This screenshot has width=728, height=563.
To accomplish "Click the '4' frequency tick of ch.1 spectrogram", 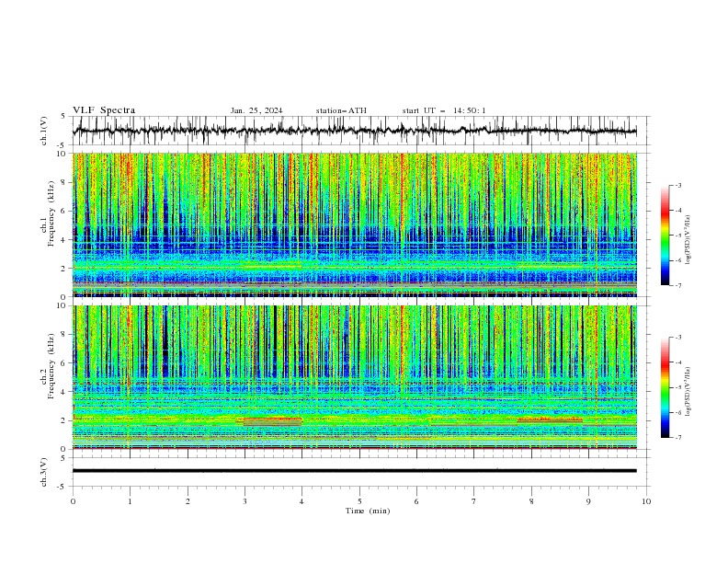I will (x=65, y=240).
